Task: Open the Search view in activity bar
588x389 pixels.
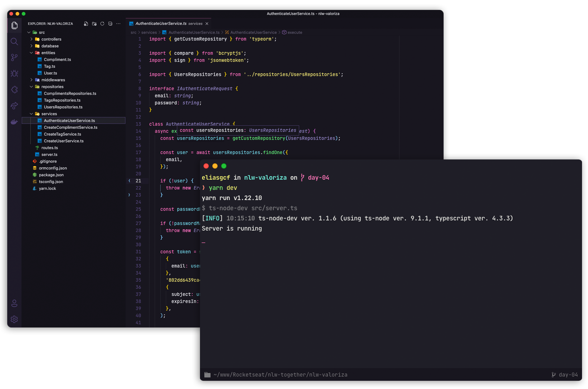Action: click(14, 41)
